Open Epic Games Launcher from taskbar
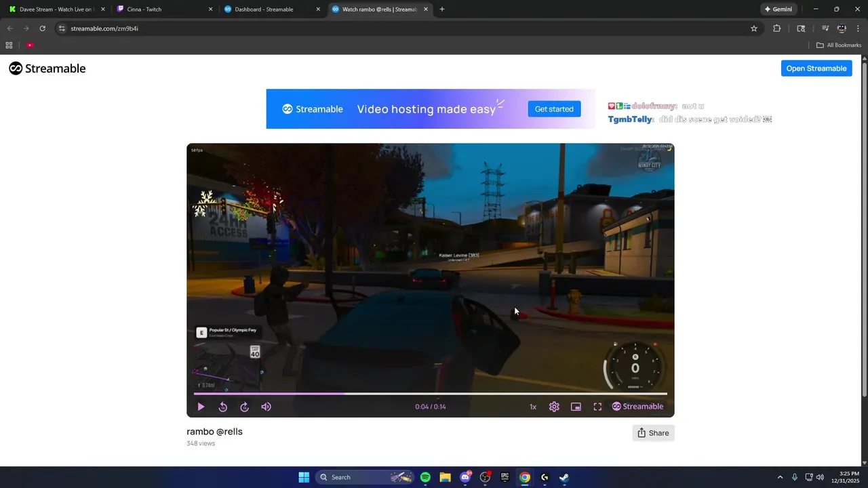The image size is (868, 488). (x=505, y=477)
